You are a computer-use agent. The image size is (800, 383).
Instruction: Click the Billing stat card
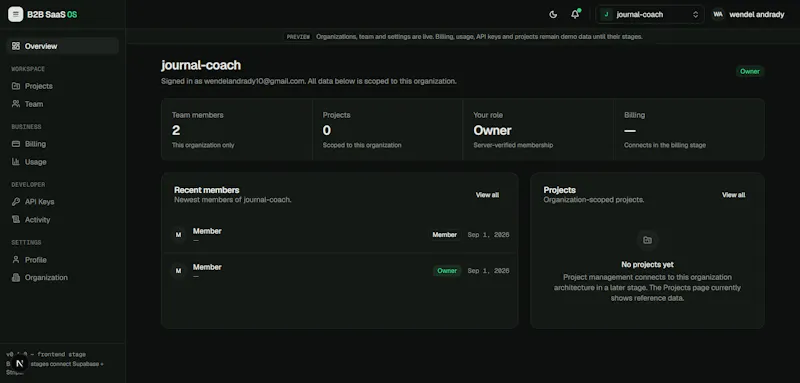(689, 130)
